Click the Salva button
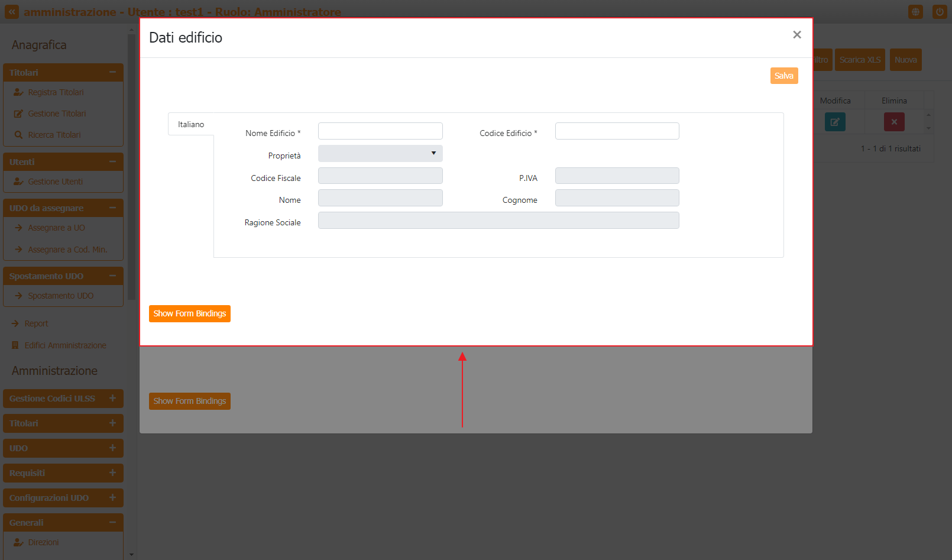Image resolution: width=952 pixels, height=560 pixels. click(783, 76)
